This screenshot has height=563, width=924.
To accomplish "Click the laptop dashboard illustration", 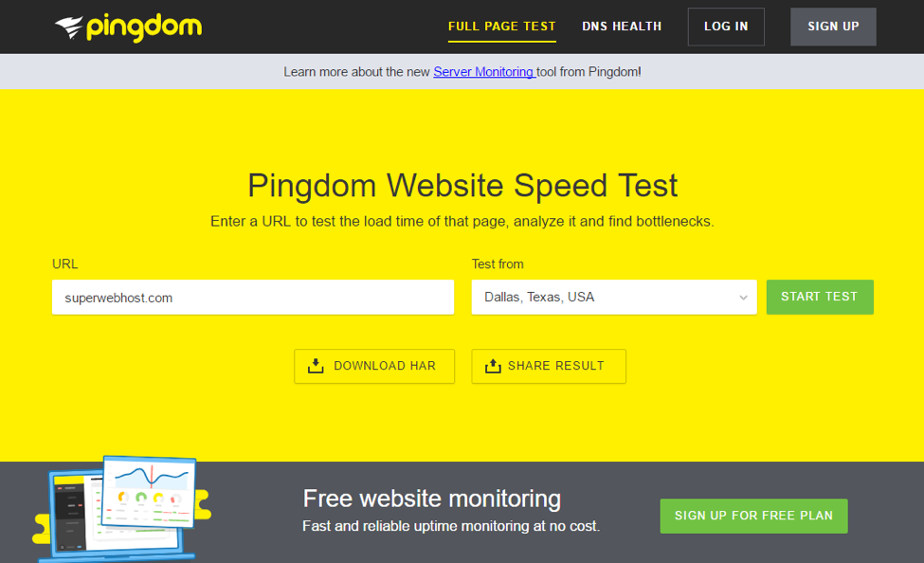I will 120,509.
